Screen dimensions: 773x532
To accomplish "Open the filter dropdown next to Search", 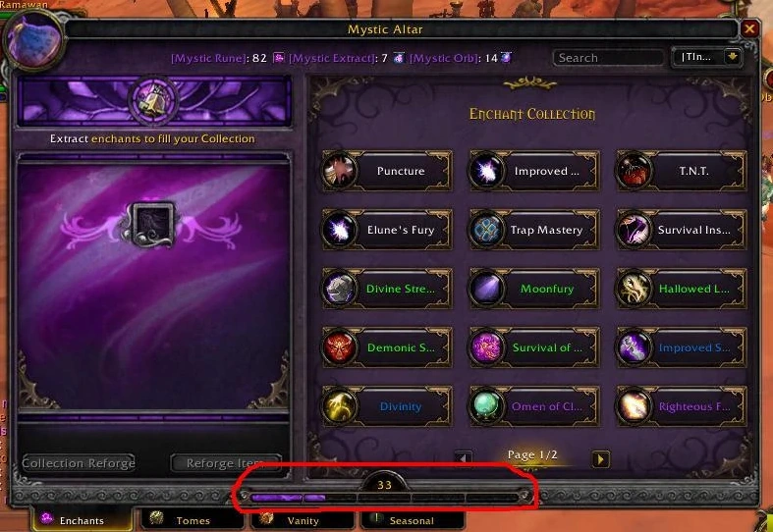I will click(x=732, y=57).
